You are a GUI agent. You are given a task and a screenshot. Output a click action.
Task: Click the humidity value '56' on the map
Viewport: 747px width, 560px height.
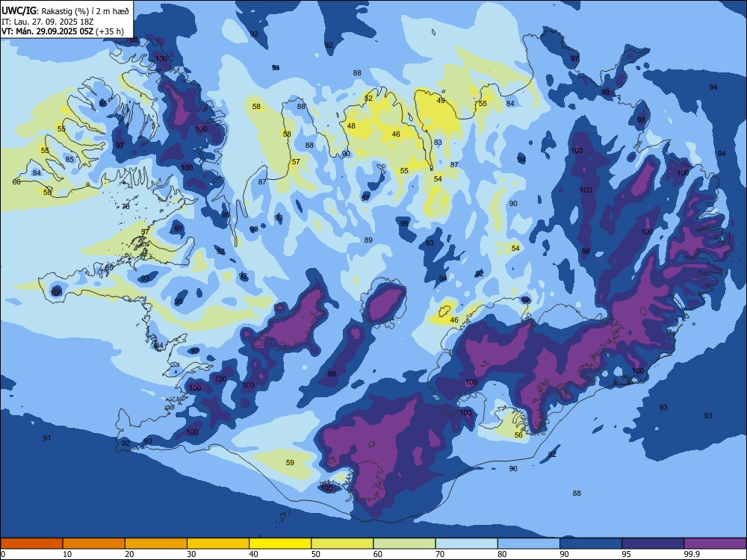pyautogui.click(x=519, y=435)
